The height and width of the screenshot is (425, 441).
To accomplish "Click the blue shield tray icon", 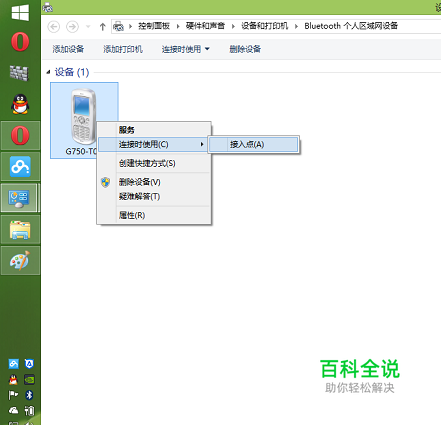I will [29, 364].
